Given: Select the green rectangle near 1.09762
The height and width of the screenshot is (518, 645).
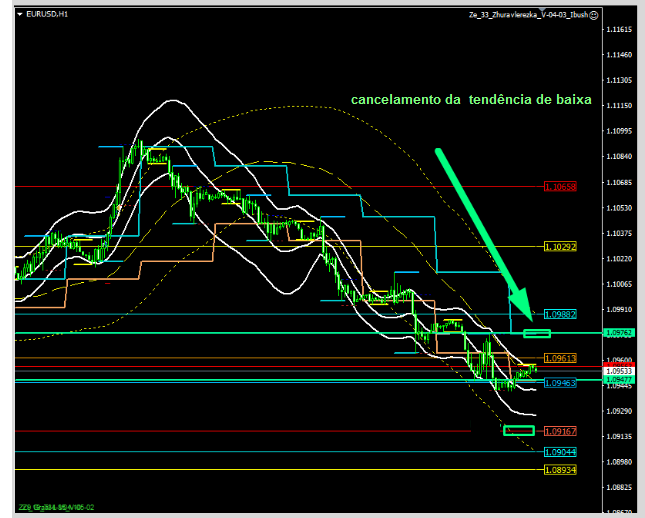Looking at the screenshot, I should coord(537,333).
